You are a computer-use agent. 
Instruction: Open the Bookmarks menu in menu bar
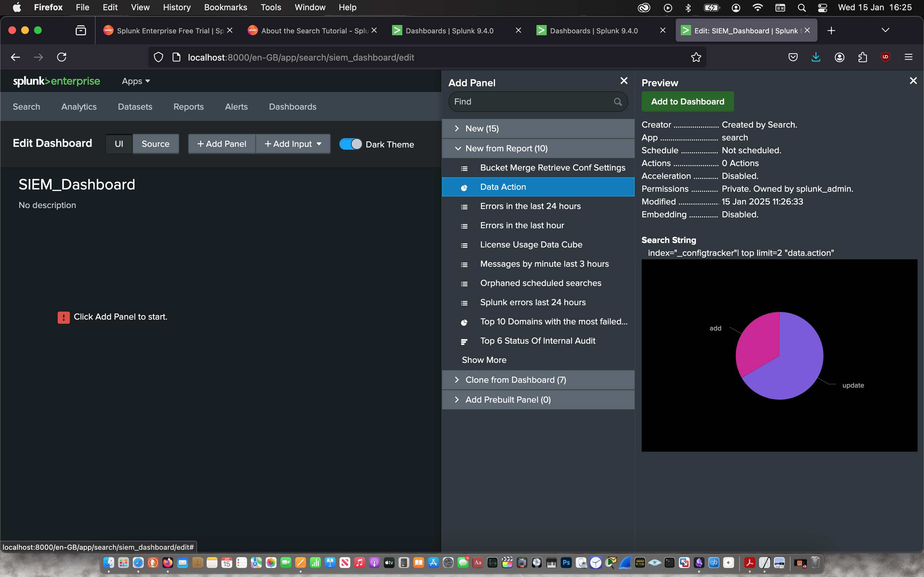(x=225, y=7)
